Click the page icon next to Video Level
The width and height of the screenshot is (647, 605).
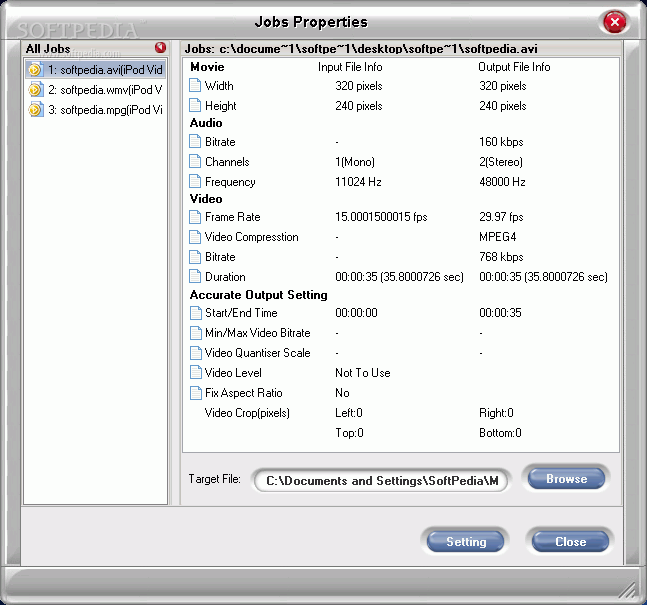[x=195, y=373]
